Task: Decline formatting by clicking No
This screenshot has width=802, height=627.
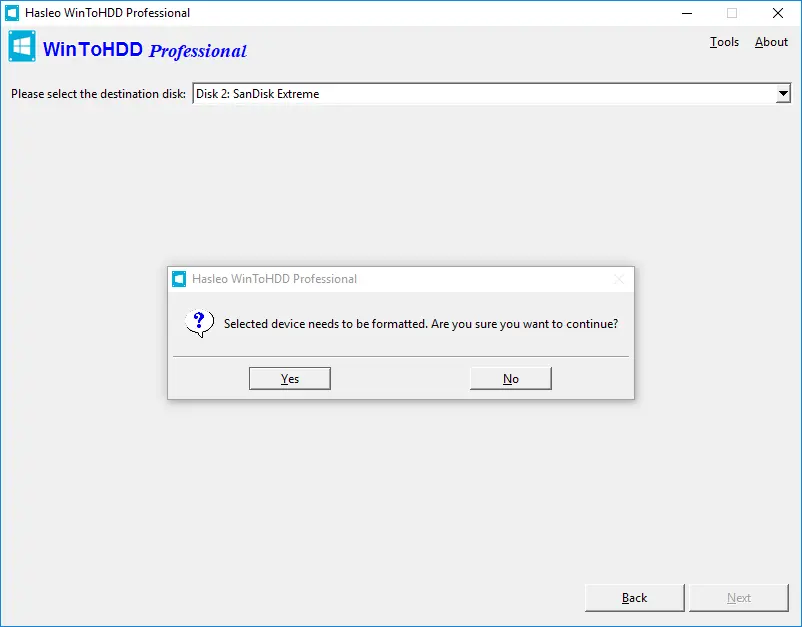Action: (511, 378)
